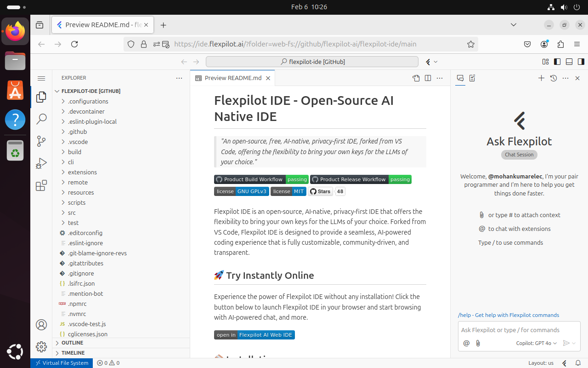Toggle the secondary sidebar visibility

581,62
